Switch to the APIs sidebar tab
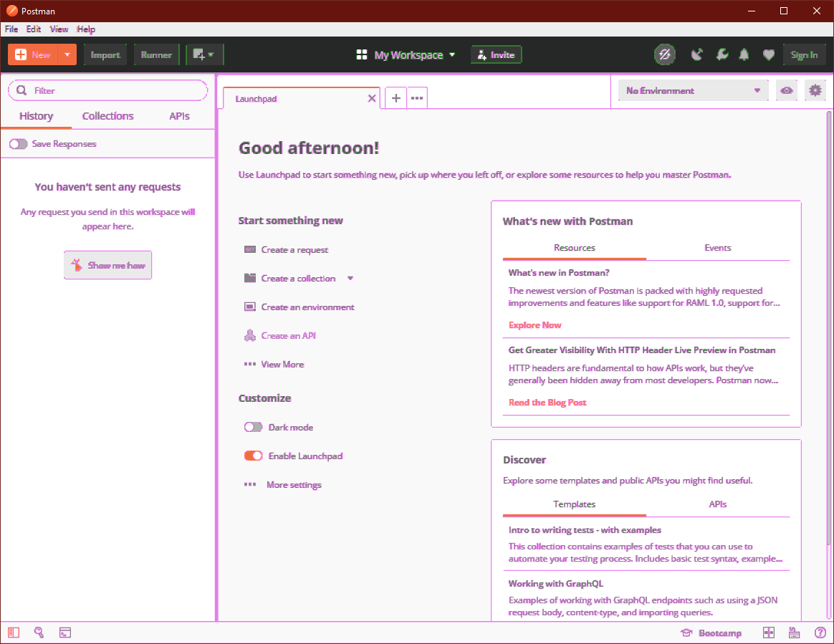This screenshot has height=644, width=834. pyautogui.click(x=179, y=116)
